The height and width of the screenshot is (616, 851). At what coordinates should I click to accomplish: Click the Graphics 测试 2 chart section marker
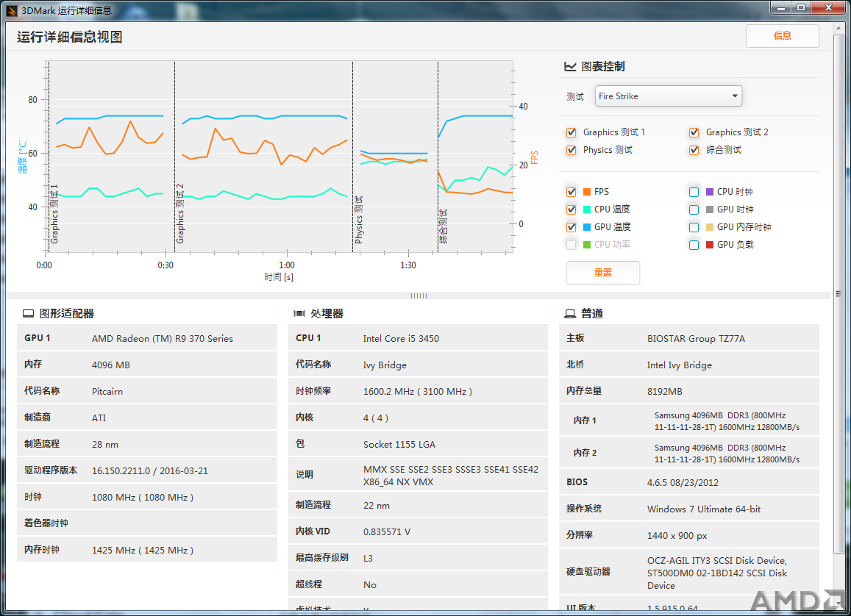click(x=180, y=214)
